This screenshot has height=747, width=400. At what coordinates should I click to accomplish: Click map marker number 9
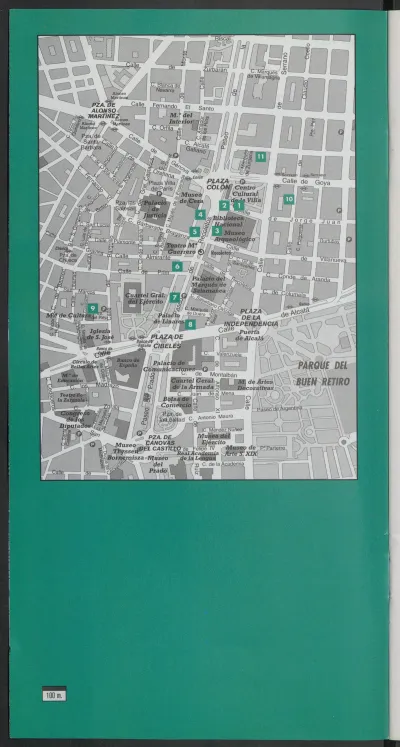[92, 309]
